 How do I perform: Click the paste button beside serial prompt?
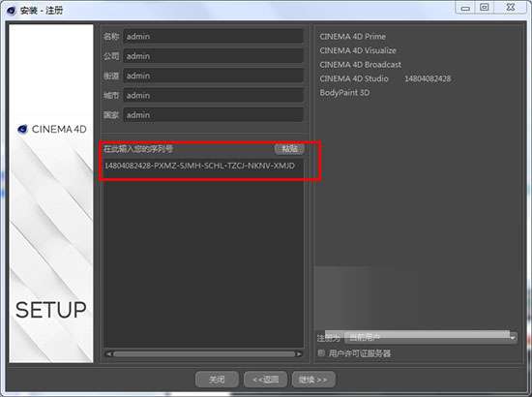coord(289,149)
